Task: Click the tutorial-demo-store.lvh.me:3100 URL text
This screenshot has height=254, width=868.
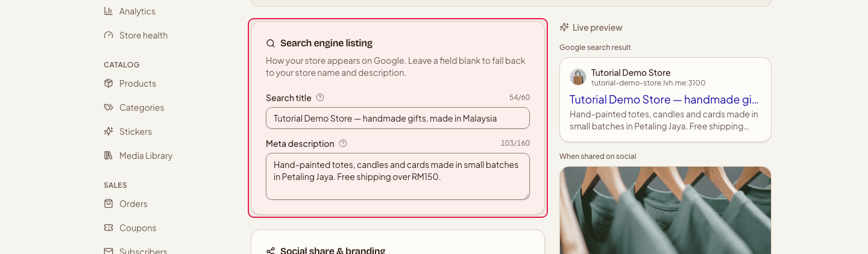Action: 649,83
